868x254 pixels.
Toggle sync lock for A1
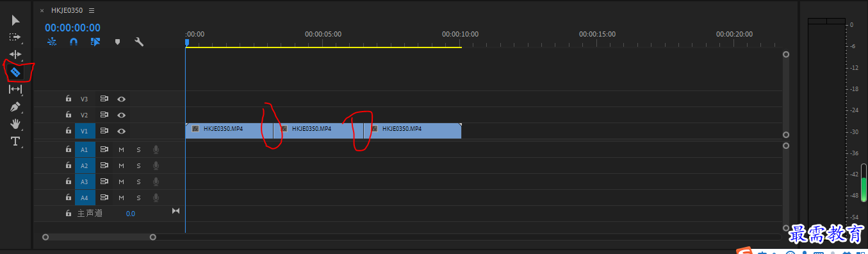tap(104, 149)
